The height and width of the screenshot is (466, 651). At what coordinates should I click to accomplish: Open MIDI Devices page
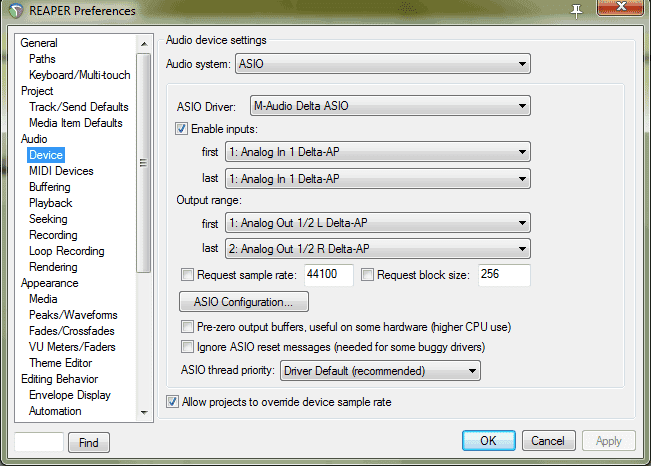coord(61,171)
